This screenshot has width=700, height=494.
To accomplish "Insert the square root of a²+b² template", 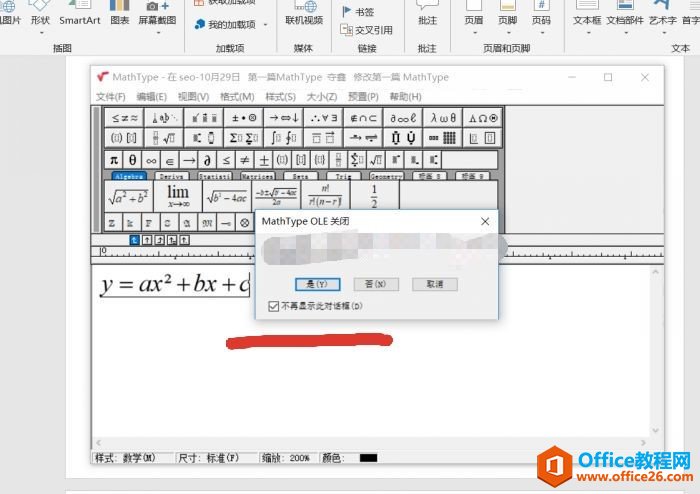I will click(128, 196).
